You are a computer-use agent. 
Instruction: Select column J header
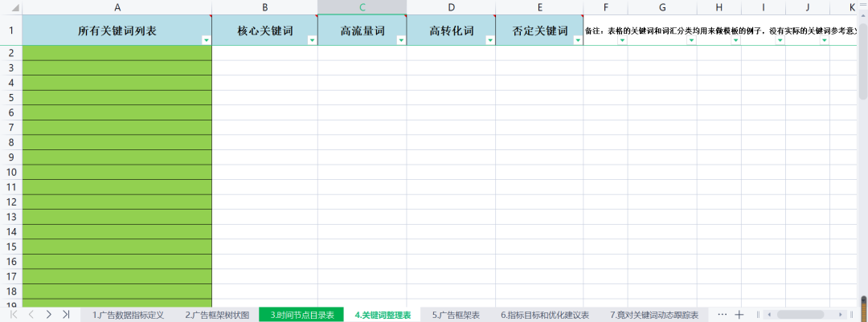pyautogui.click(x=808, y=7)
